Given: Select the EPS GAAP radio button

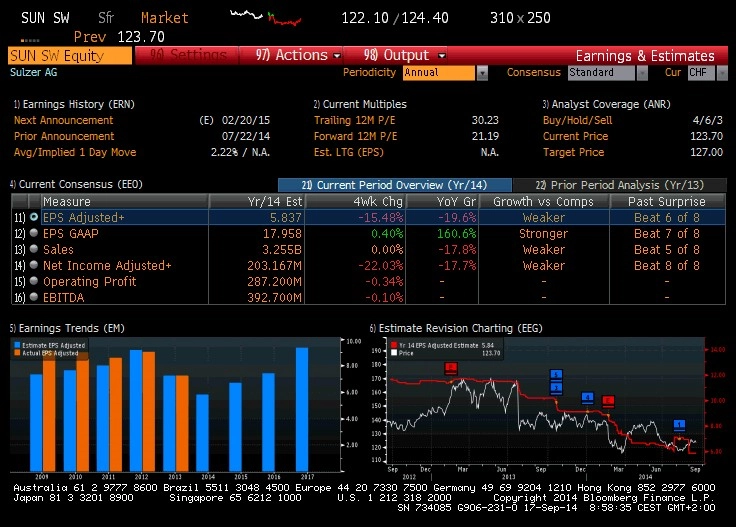Looking at the screenshot, I should [x=34, y=233].
